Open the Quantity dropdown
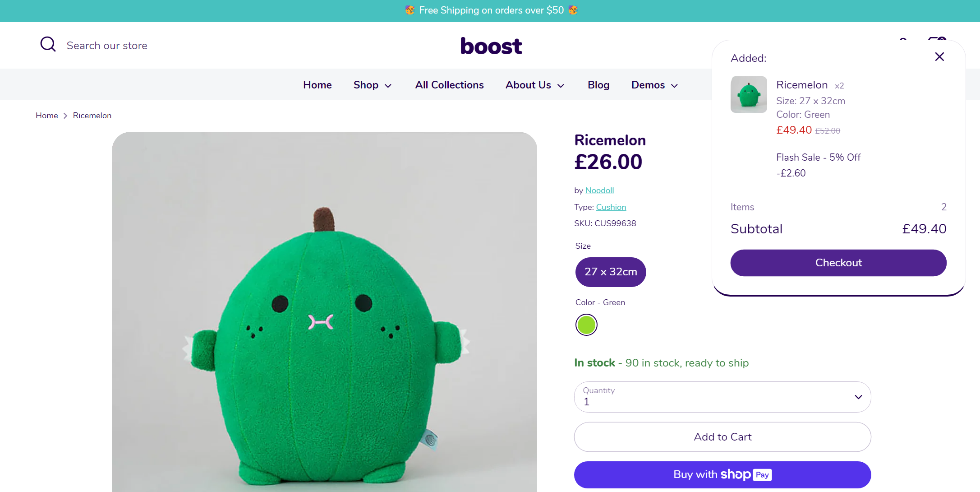This screenshot has height=492, width=980. (x=722, y=397)
